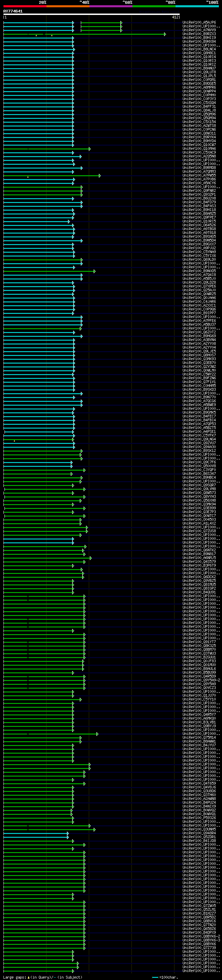Select hit label UniRef100_B9DGE5
This screenshot has width=222, height=980.
pos(199,83)
